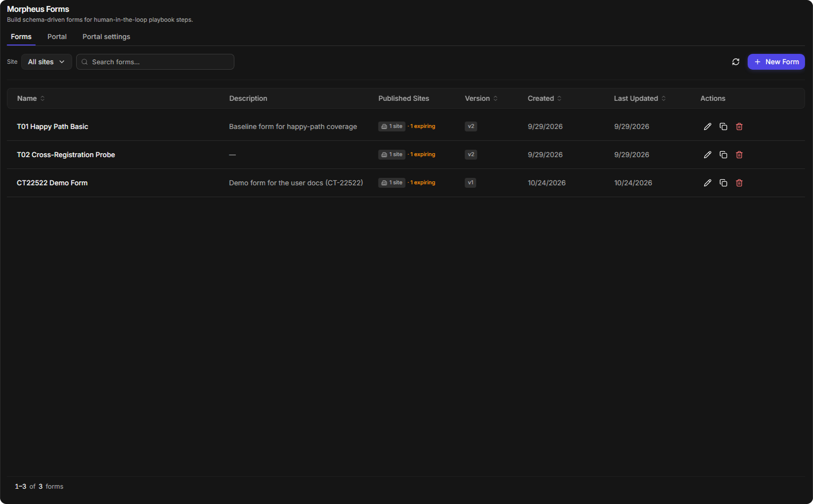This screenshot has height=504, width=813.
Task: Click the 1 site badge for T02 Cross-Registration Probe
Action: pyautogui.click(x=392, y=155)
